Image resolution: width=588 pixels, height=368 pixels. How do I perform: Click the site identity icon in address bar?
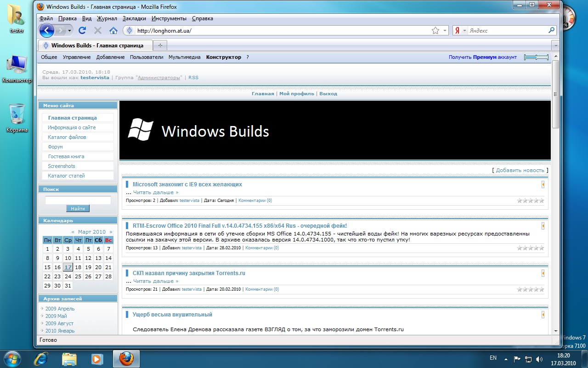pyautogui.click(x=130, y=30)
